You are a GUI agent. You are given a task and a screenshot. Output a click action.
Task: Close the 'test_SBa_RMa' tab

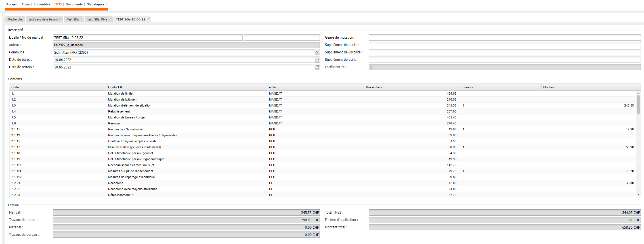(110, 19)
